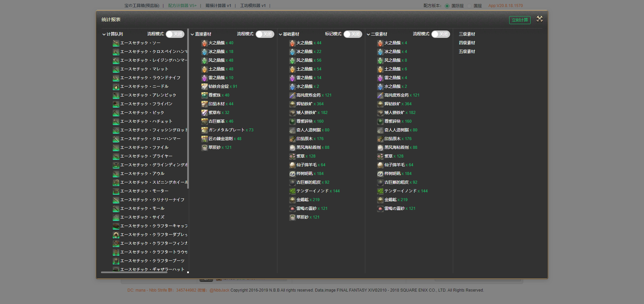Collapse the 计算队列 section chevron

point(104,34)
